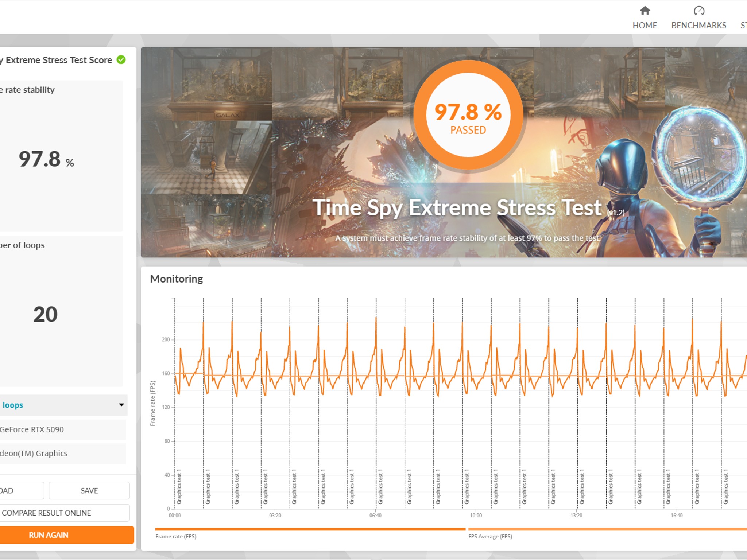Image resolution: width=747 pixels, height=560 pixels.
Task: Open the Home icon in top navigation
Action: 645,11
